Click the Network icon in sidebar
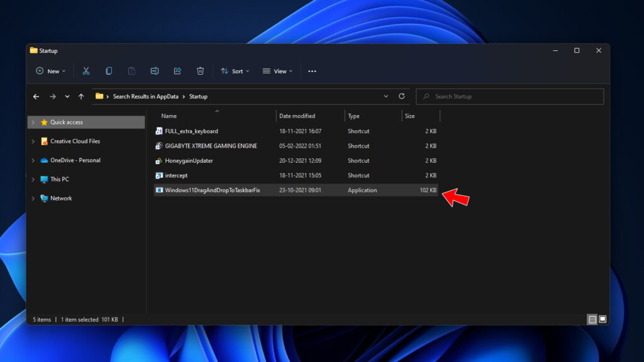The height and width of the screenshot is (362, 644). 44,198
